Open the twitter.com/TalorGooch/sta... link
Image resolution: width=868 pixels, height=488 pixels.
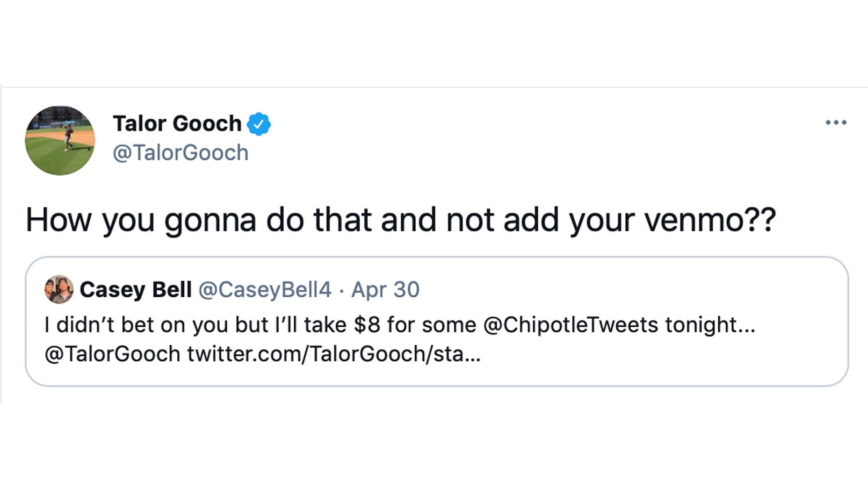point(333,354)
